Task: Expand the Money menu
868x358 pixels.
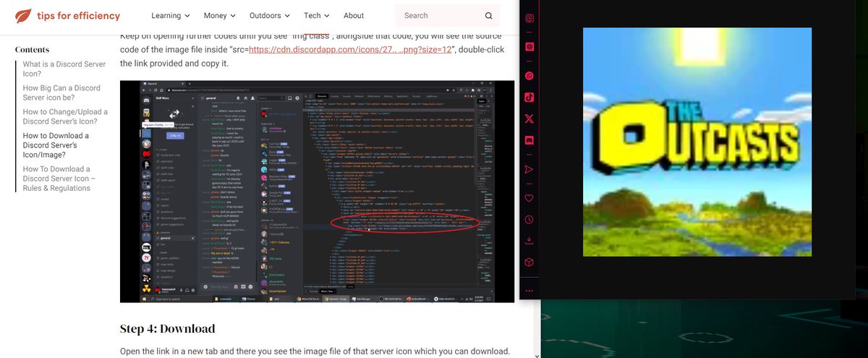Action: pos(220,15)
